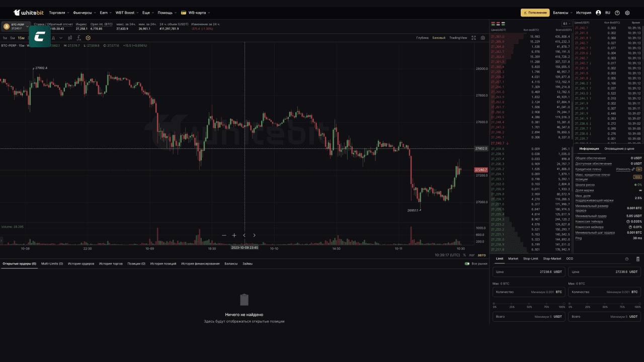The height and width of the screenshot is (362, 644).
Task: Open the История позиций tab
Action: (163, 263)
